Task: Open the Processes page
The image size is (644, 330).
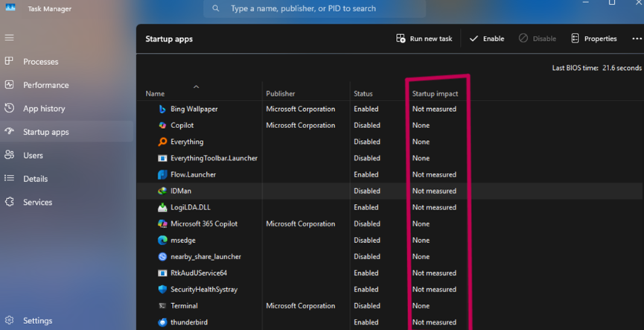Action: (40, 61)
